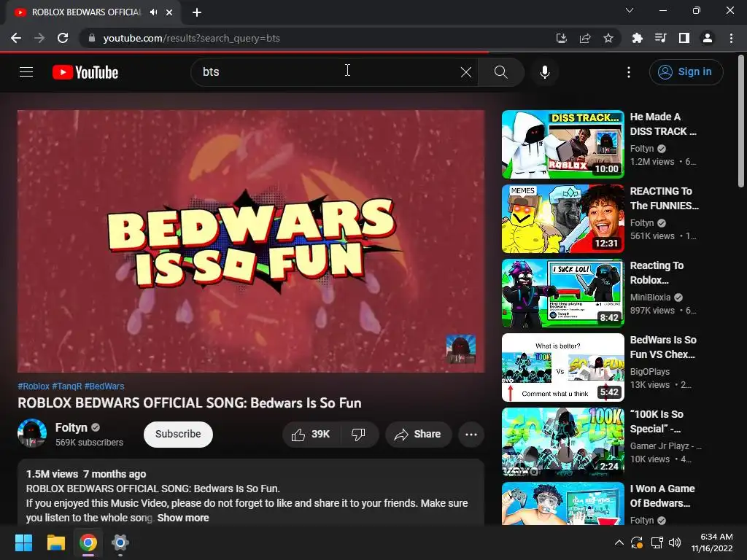
Task: Click 569K subscribers text
Action: point(89,443)
